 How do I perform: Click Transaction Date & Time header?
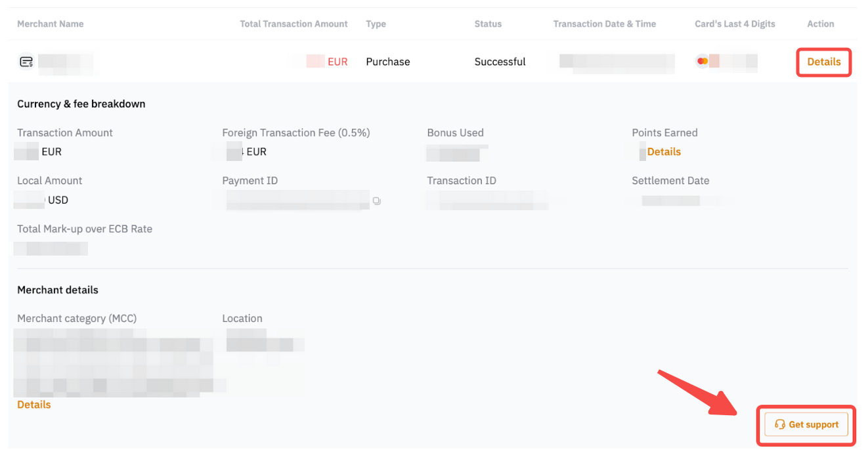pos(604,24)
